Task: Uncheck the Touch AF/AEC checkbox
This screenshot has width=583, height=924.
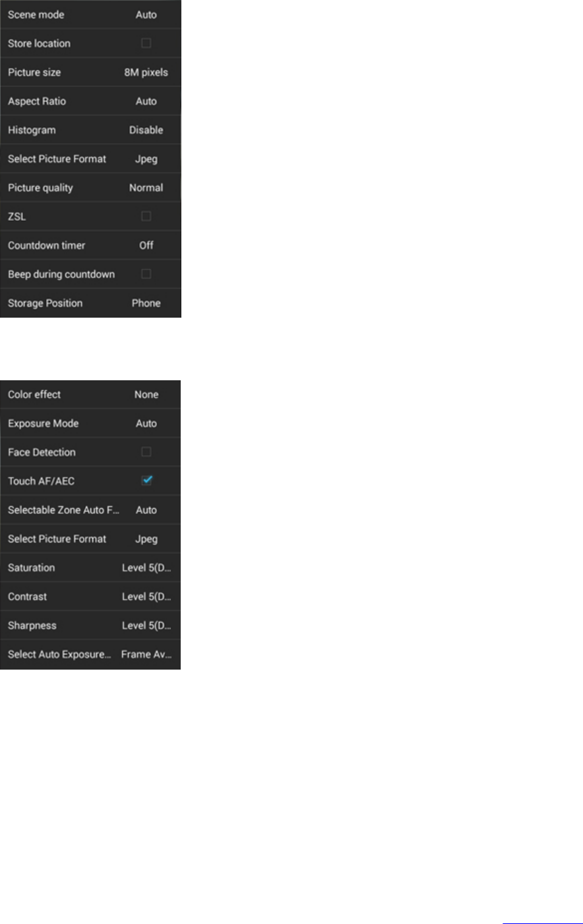Action: 146,480
